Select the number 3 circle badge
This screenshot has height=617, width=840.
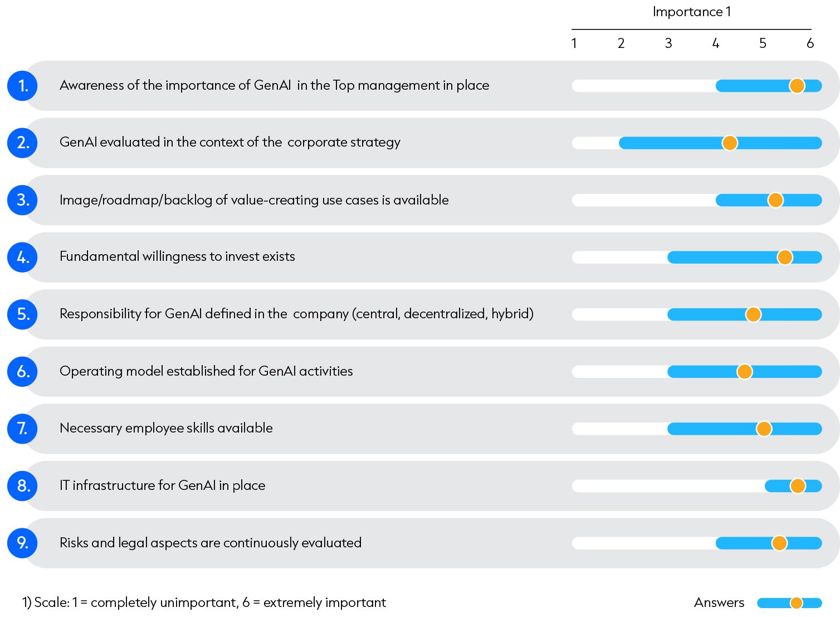[22, 200]
